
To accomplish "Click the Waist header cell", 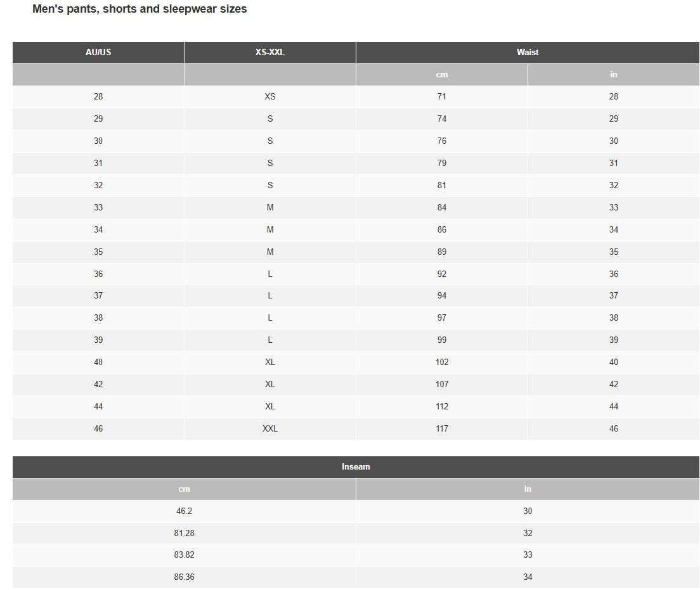I will click(528, 52).
